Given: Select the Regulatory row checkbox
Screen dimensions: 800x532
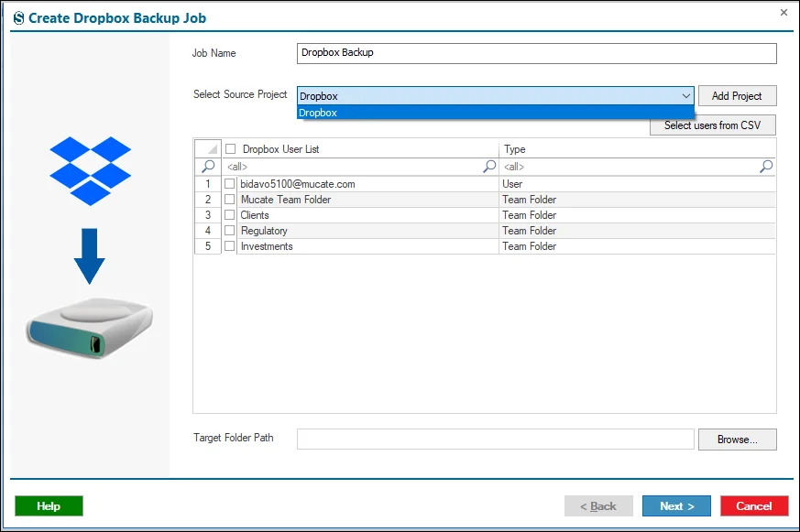Looking at the screenshot, I should (x=230, y=231).
